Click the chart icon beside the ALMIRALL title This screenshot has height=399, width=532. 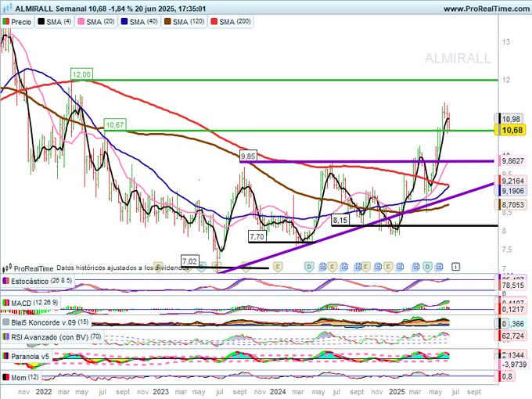tap(8, 8)
